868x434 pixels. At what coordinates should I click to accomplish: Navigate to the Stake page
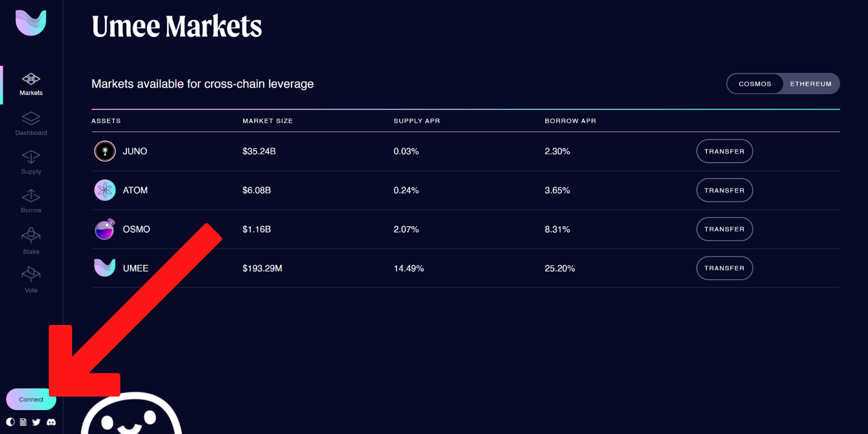pyautogui.click(x=31, y=241)
